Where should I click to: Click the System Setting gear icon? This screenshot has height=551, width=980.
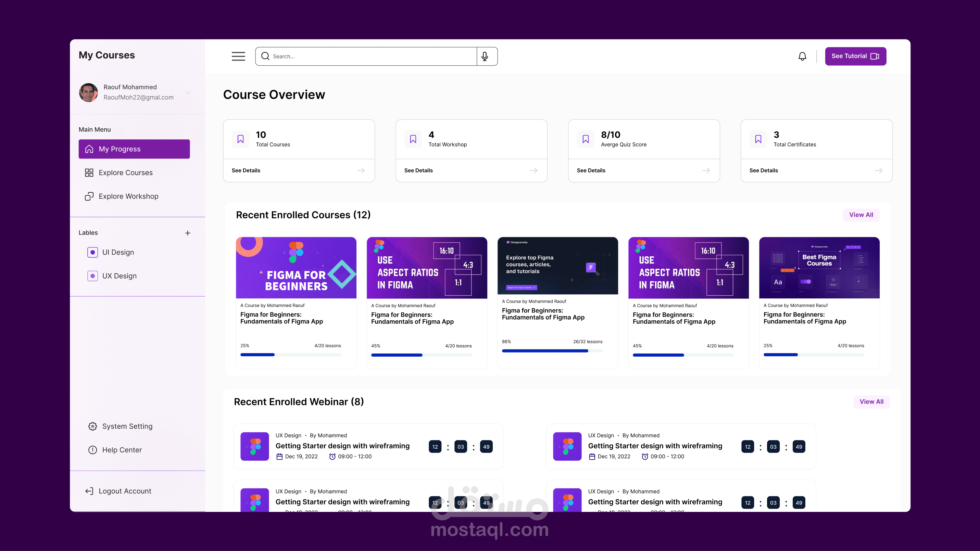point(92,426)
